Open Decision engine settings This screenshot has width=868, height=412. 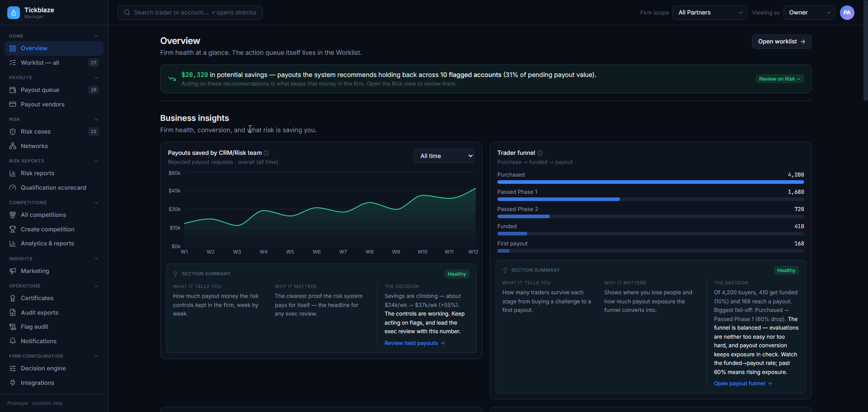coord(54,369)
